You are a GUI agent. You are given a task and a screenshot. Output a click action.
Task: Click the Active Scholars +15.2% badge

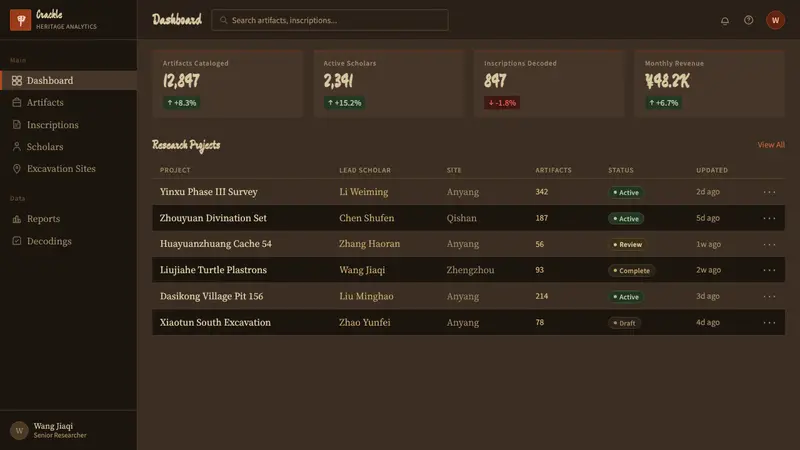pyautogui.click(x=344, y=103)
